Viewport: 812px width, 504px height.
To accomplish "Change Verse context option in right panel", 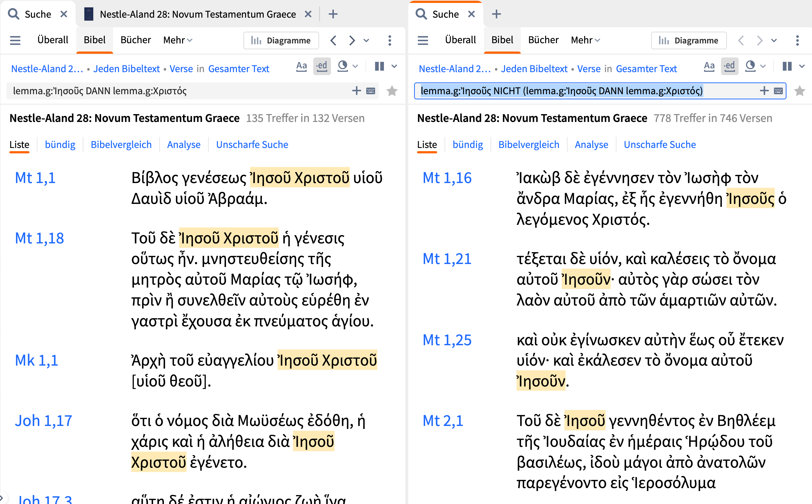I will tap(589, 69).
